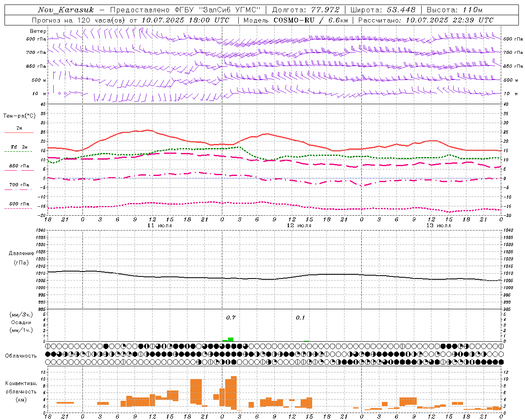Click the Тем-ра(°C) temperature panel label
Image resolution: width=525 pixels, height=420 pixels.
[19, 116]
